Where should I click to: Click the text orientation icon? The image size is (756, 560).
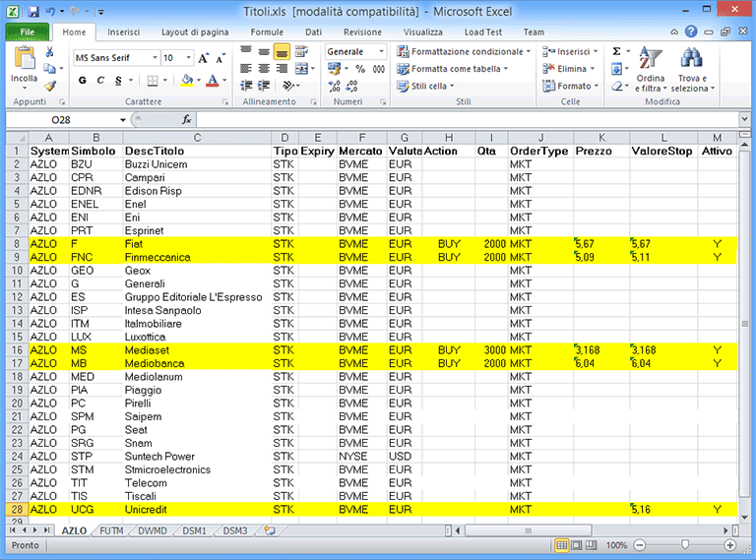[288, 86]
